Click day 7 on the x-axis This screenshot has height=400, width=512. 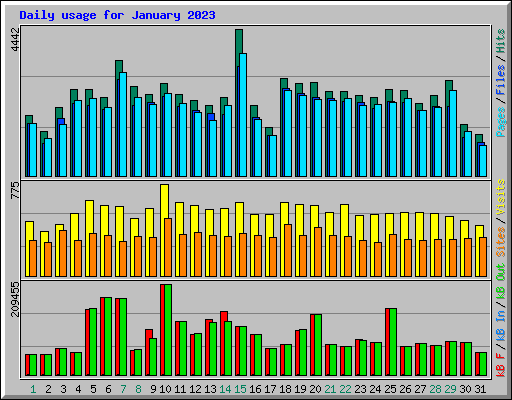point(123,389)
